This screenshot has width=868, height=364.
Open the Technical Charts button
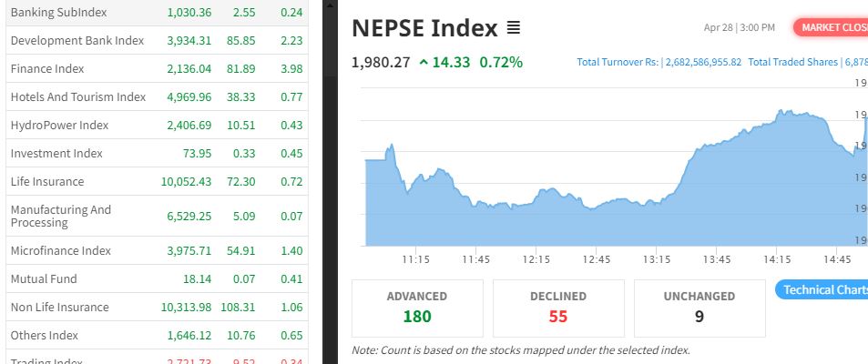coord(822,289)
